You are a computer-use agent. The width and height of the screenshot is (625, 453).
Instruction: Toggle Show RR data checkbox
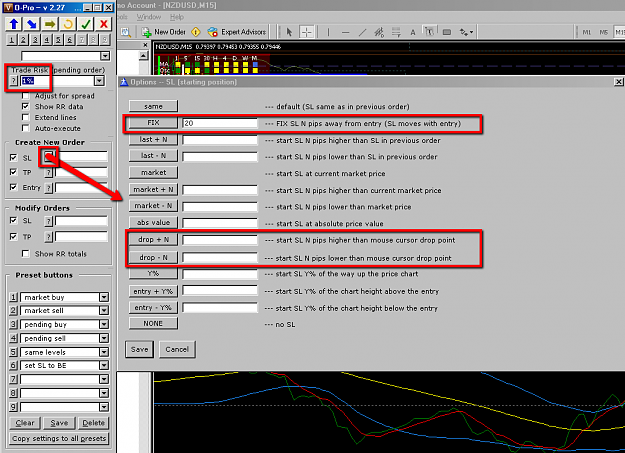point(26,106)
